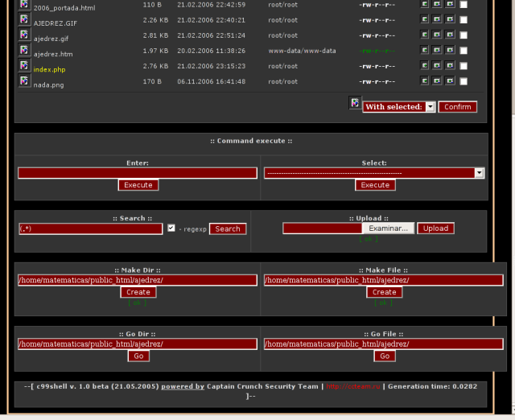515x420 pixels.
Task: Click Examinar to browse for upload file
Action: [388, 229]
